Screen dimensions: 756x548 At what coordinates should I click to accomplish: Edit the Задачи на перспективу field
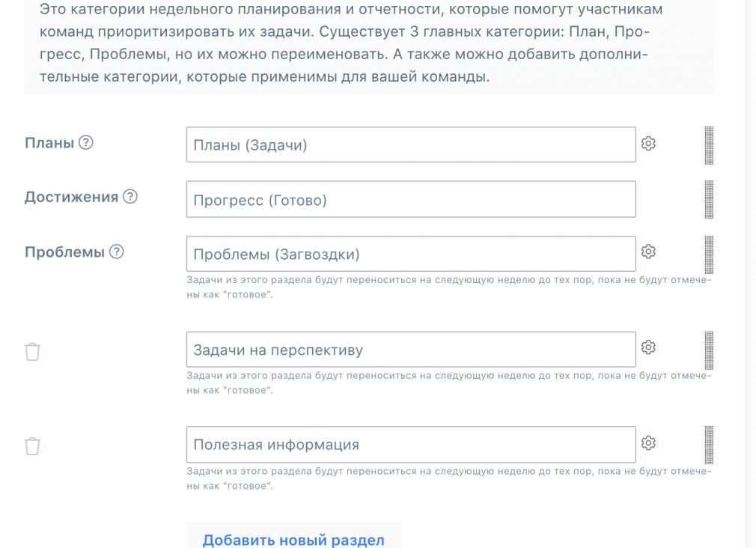click(x=411, y=350)
